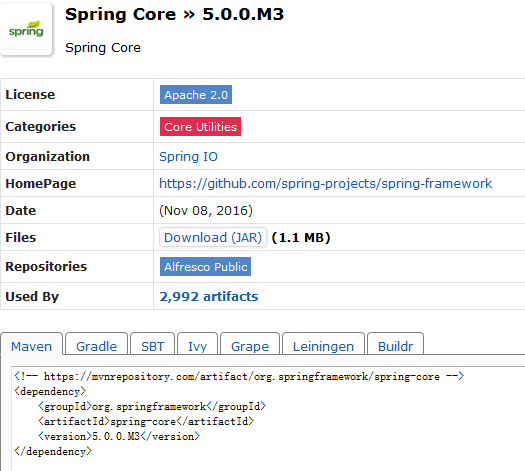Click the mvnrepository.com comment line in snippet

tap(239, 377)
